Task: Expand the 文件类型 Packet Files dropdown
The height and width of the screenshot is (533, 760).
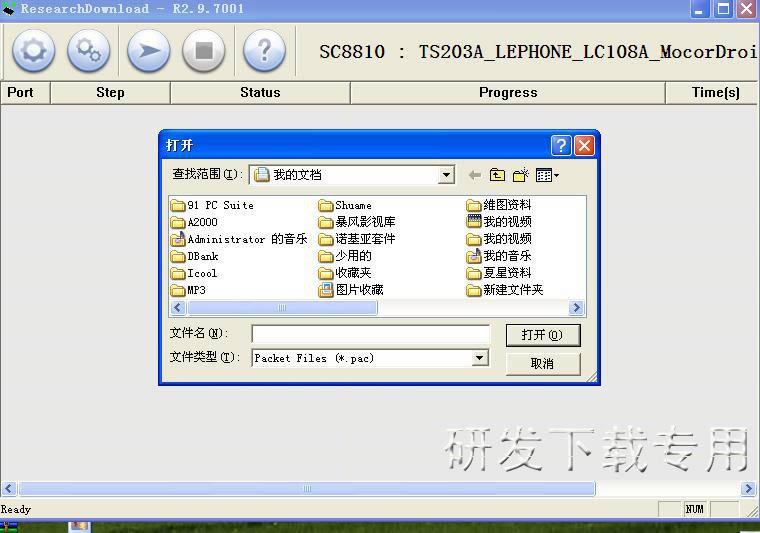Action: click(x=479, y=358)
